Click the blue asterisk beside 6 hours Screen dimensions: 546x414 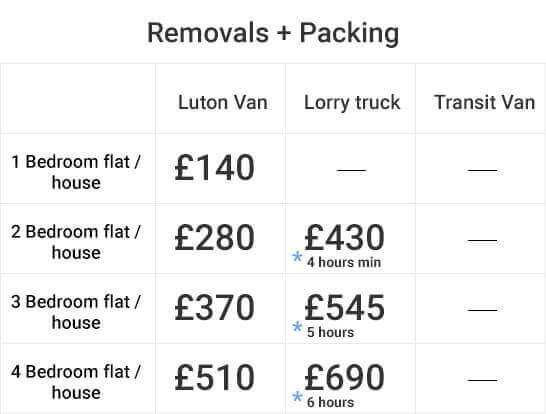coord(297,397)
